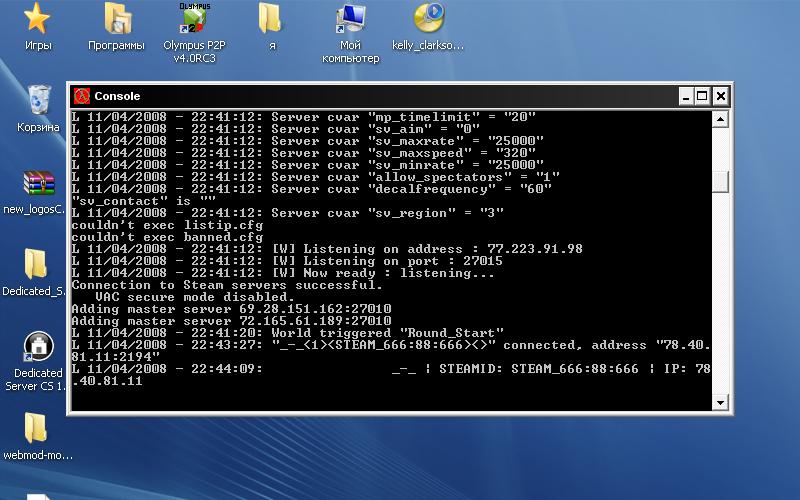Click the "sv_aim" = "0" cvar line
800x500 pixels.
(x=276, y=129)
